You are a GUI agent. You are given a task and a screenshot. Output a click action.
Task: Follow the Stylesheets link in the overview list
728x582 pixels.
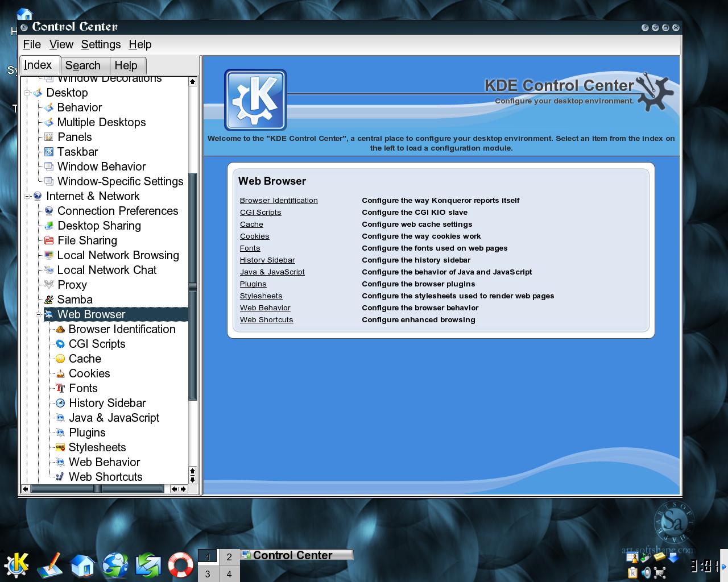(261, 296)
